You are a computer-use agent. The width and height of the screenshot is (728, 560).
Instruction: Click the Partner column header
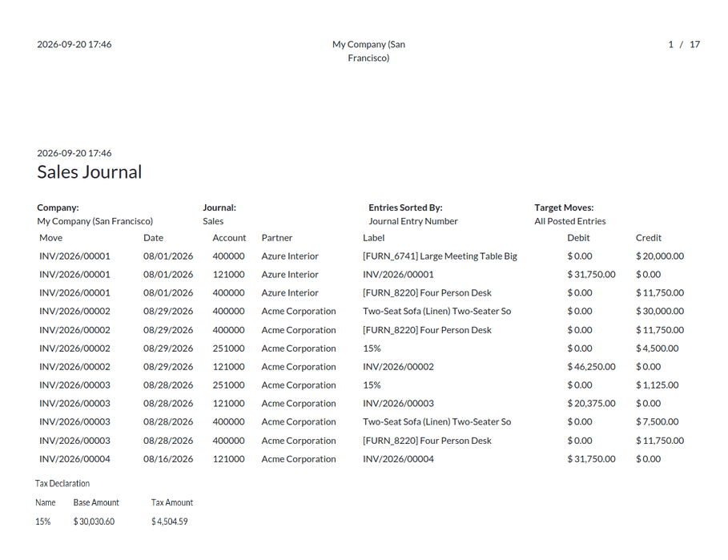pyautogui.click(x=277, y=238)
